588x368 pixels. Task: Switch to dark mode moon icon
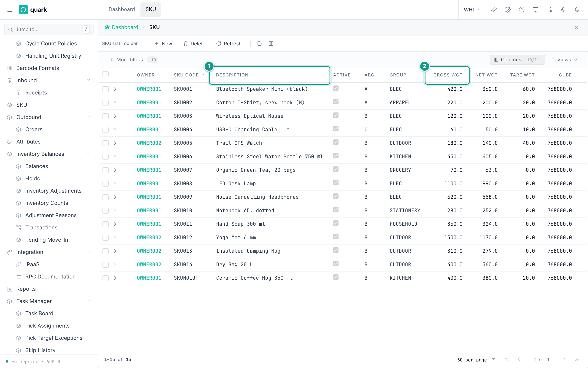click(577, 10)
